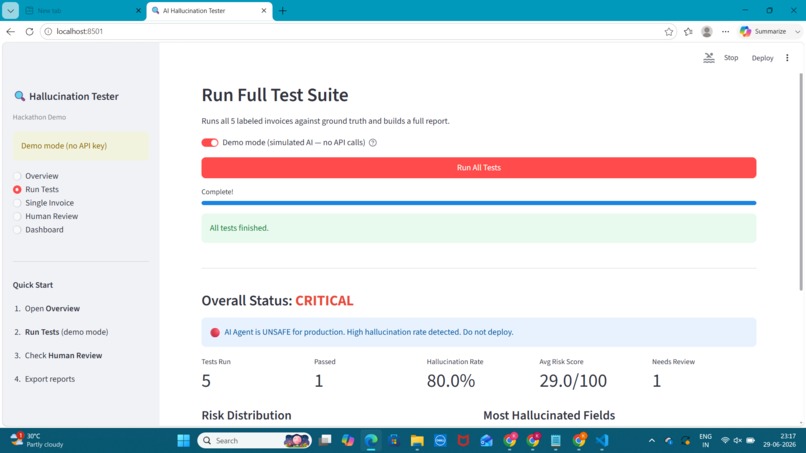Image resolution: width=806 pixels, height=453 pixels.
Task: Click the 'Demo mode (no API key)' notice
Action: click(x=81, y=146)
